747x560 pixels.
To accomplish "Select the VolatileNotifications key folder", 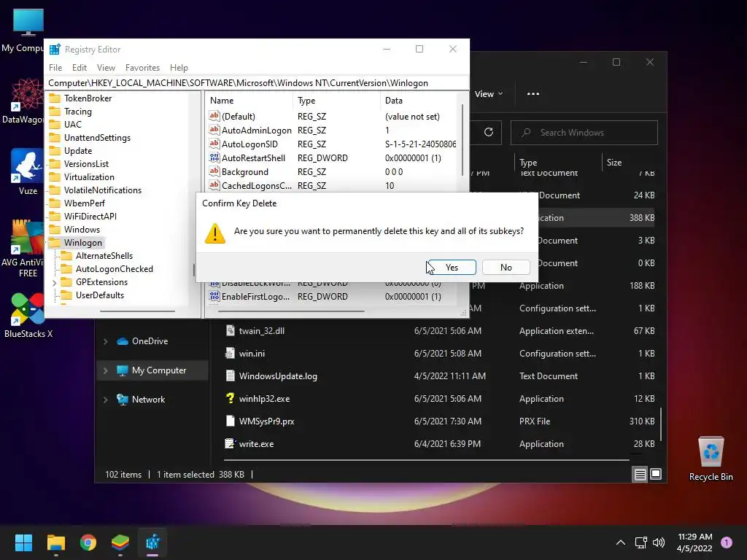I will click(x=102, y=190).
